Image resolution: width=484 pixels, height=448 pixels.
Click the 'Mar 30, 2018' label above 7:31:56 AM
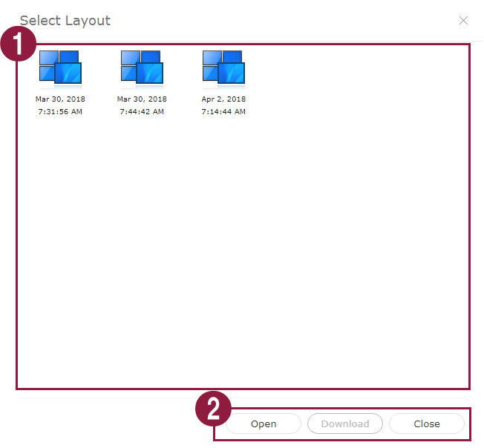click(x=60, y=99)
